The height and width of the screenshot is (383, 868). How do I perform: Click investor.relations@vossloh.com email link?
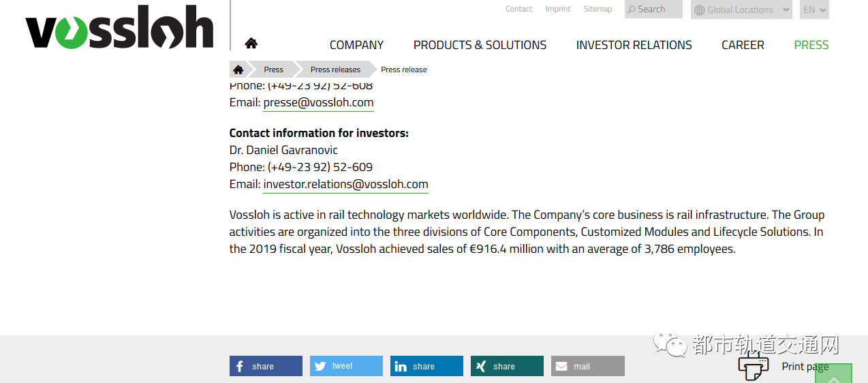(345, 185)
